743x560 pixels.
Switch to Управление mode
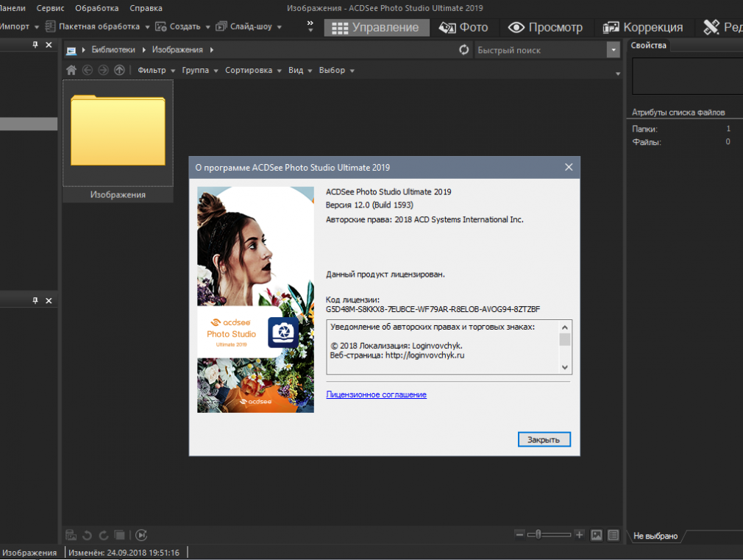pos(377,27)
